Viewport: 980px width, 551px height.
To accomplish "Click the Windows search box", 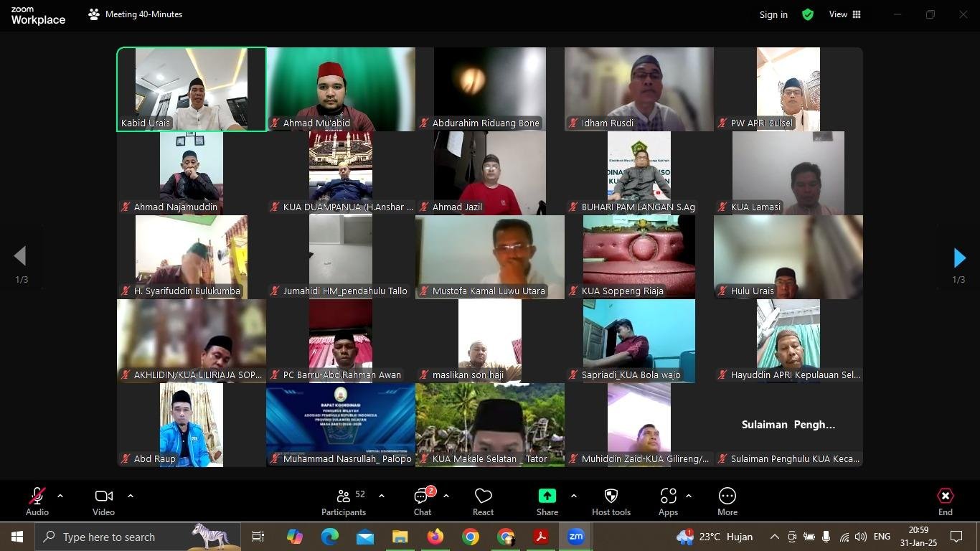I will [138, 537].
